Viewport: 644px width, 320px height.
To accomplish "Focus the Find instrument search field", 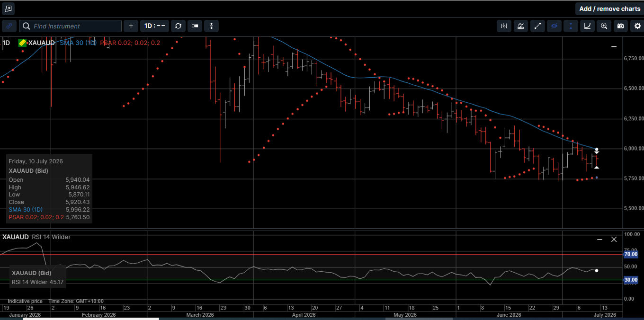I will (71, 26).
